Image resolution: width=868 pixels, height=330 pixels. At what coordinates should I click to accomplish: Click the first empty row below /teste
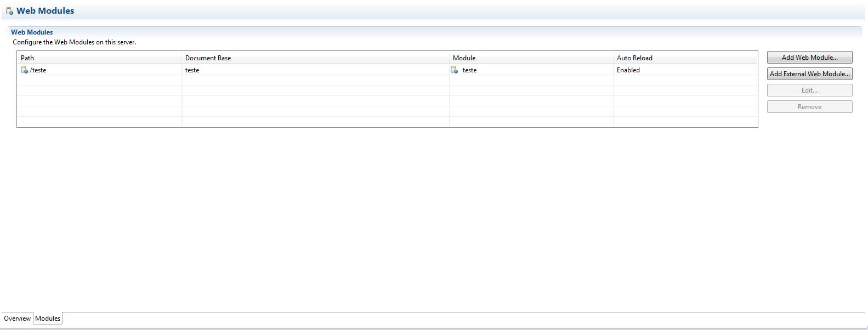click(x=99, y=81)
